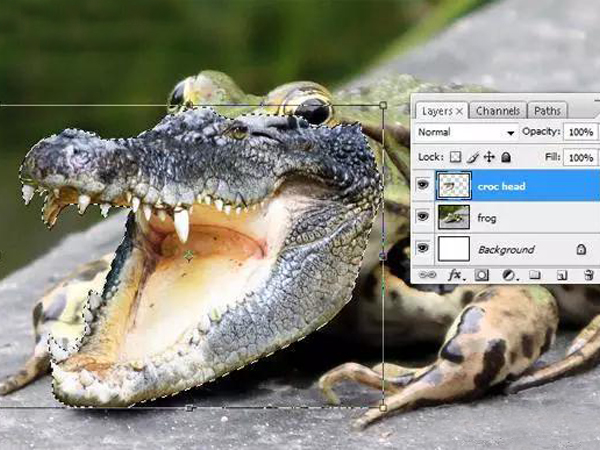Select the frog layer thumbnail

[x=453, y=217]
